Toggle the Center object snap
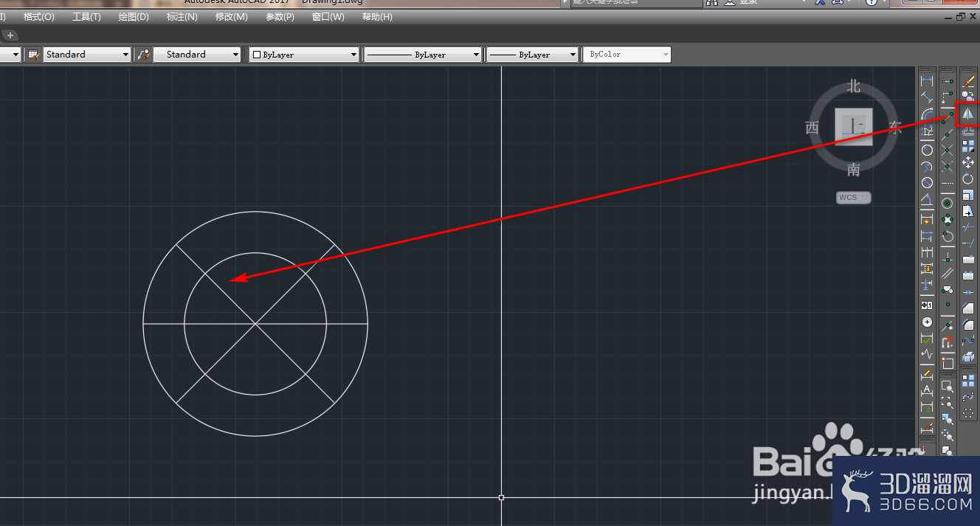980x526 pixels. 948,204
